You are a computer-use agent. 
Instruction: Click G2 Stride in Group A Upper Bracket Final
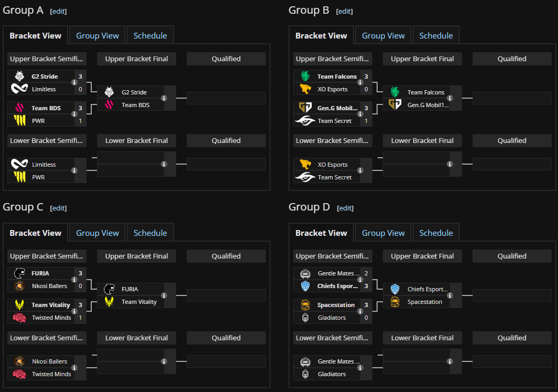134,92
